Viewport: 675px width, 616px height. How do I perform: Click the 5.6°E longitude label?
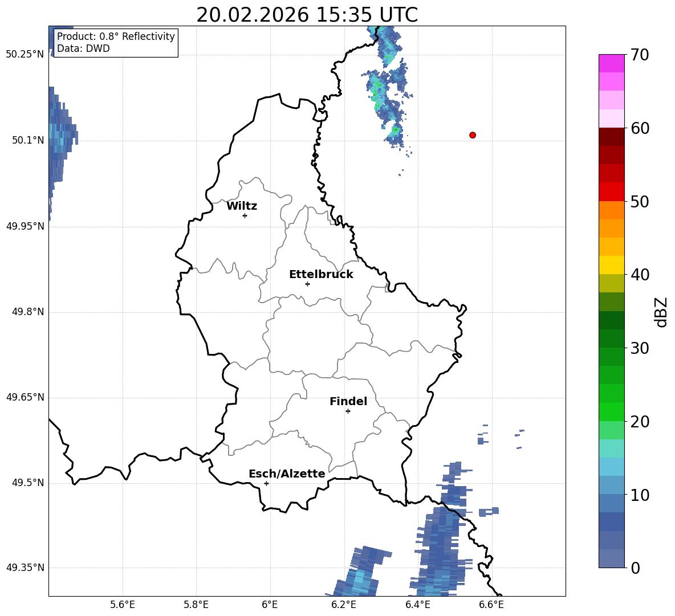123,605
